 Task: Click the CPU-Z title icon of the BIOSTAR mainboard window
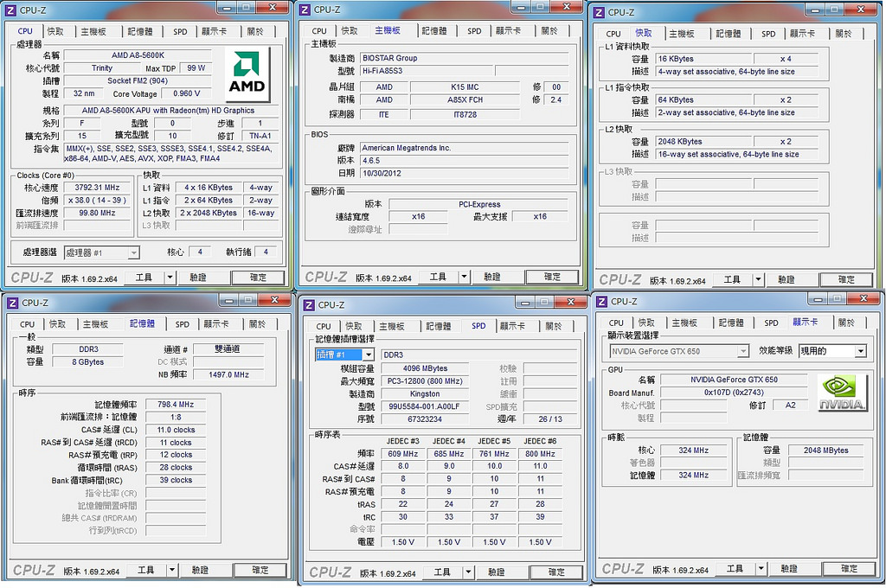305,10
